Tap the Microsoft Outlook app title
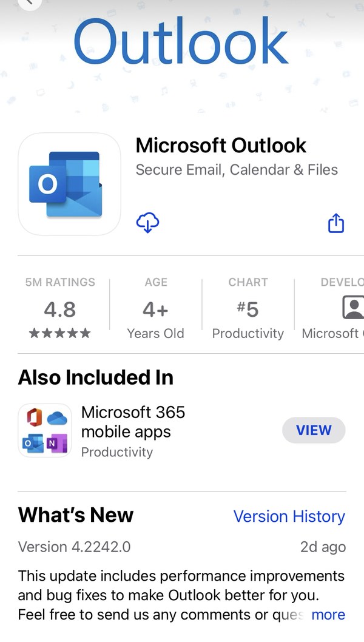Screen dimensions: 364x642 click(221, 146)
